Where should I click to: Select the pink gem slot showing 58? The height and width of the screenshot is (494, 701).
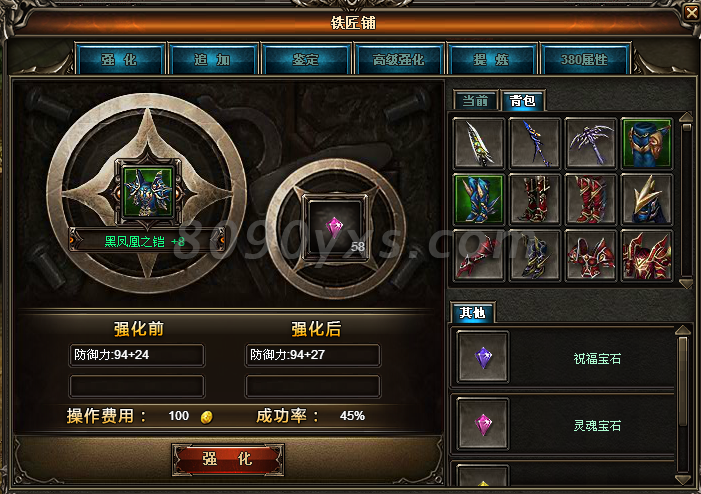tap(336, 228)
